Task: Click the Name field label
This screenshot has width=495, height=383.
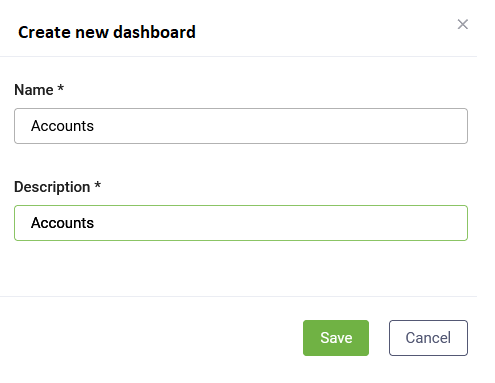Action: pyautogui.click(x=34, y=90)
